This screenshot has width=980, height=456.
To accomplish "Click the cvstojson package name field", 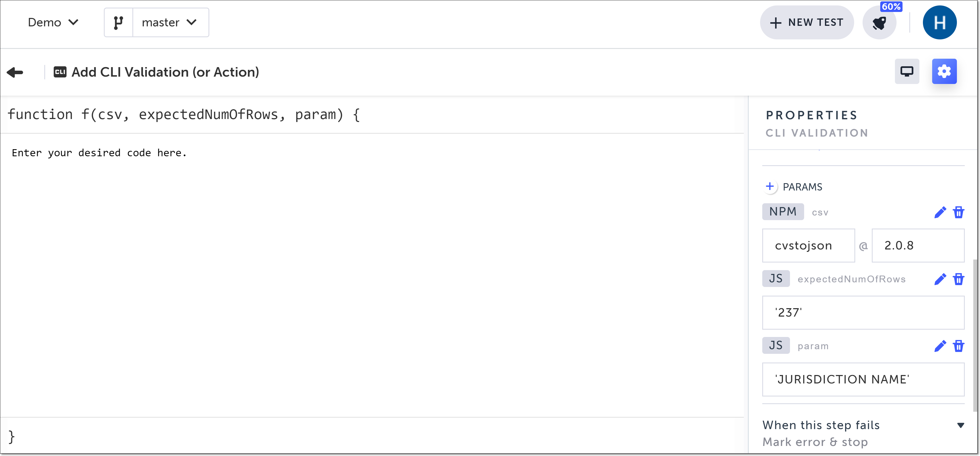I will pos(808,246).
